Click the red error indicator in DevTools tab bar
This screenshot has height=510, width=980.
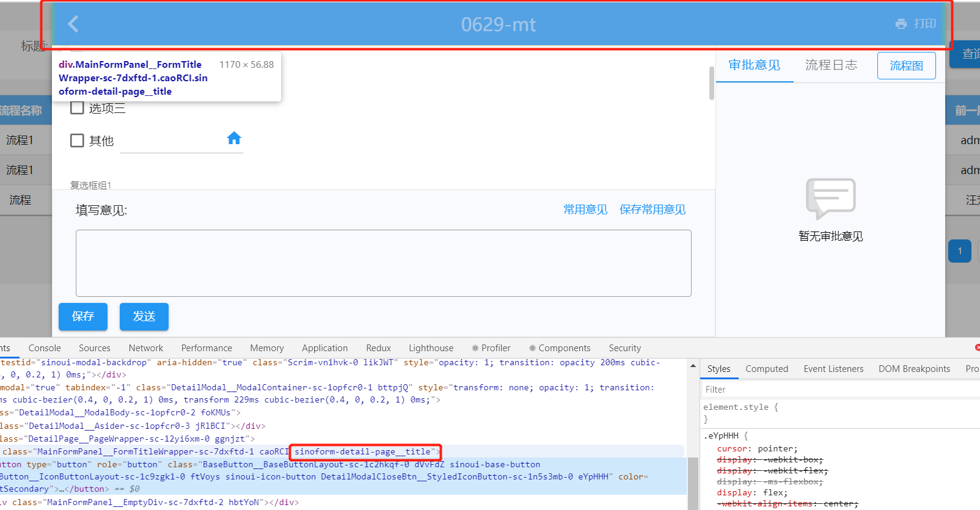pos(977,347)
